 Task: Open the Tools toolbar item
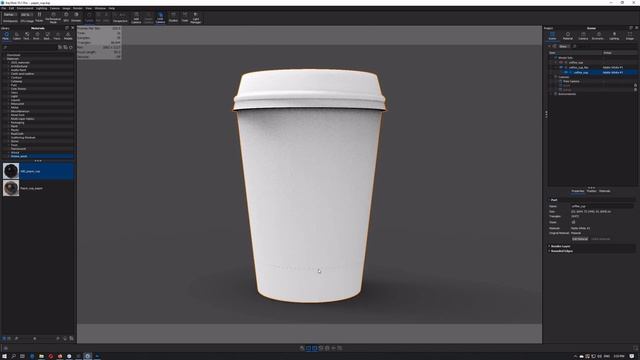click(x=185, y=17)
